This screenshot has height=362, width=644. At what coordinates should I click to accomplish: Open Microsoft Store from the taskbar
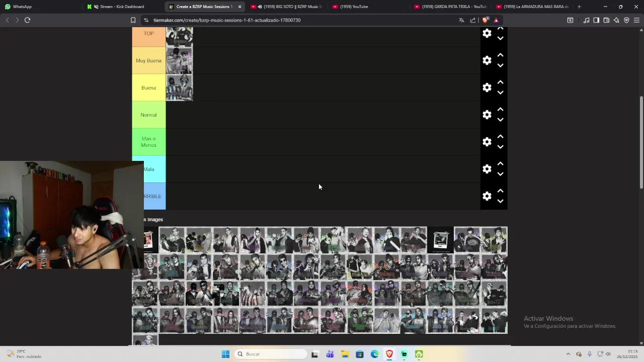point(360,354)
